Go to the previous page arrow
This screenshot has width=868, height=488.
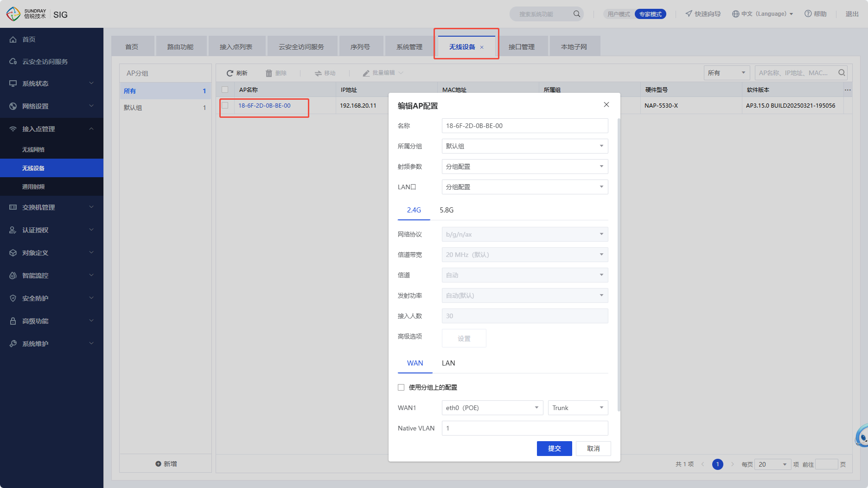703,464
